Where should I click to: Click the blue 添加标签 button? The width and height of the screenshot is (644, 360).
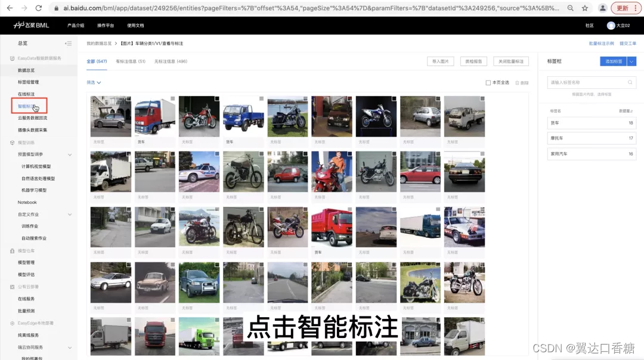coord(613,61)
